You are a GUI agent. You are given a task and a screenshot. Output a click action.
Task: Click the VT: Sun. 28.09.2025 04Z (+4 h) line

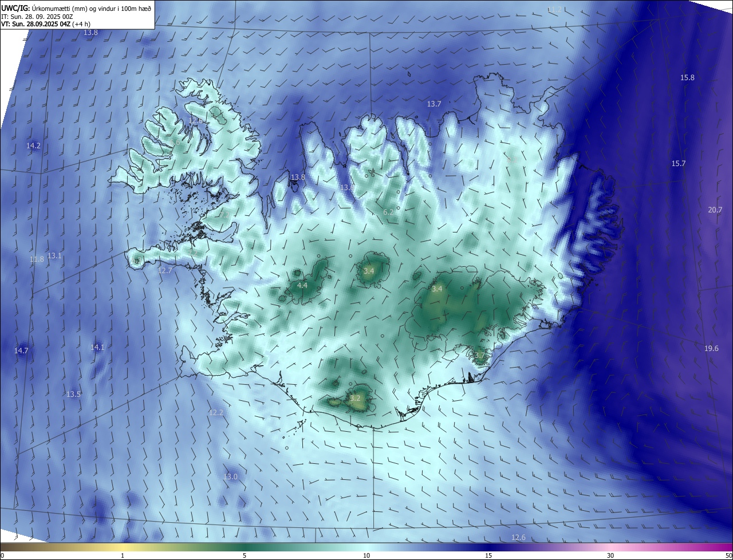click(46, 24)
